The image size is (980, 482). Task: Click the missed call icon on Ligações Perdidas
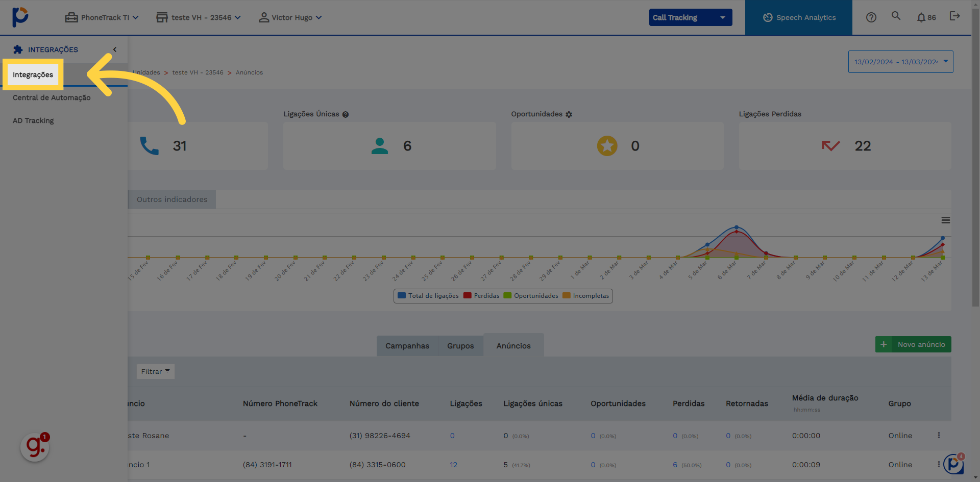[831, 146]
